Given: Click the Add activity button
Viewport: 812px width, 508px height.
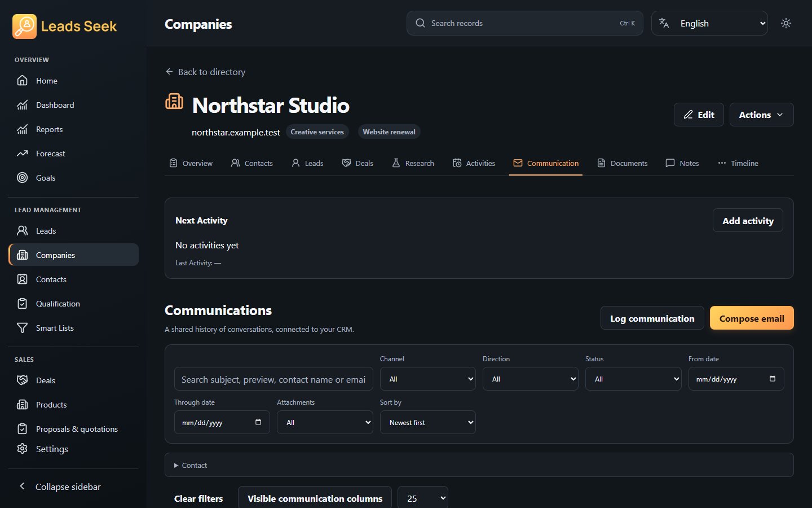Looking at the screenshot, I should pos(748,221).
